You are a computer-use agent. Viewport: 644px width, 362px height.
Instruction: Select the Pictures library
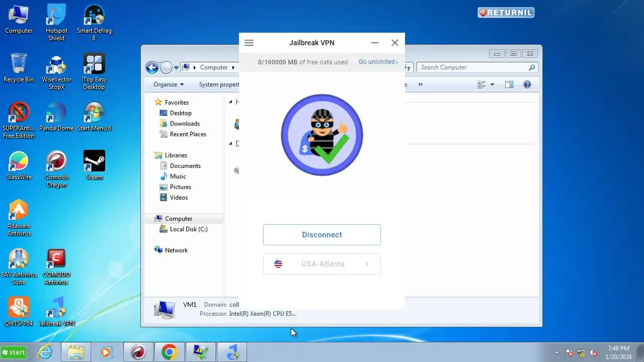(180, 187)
